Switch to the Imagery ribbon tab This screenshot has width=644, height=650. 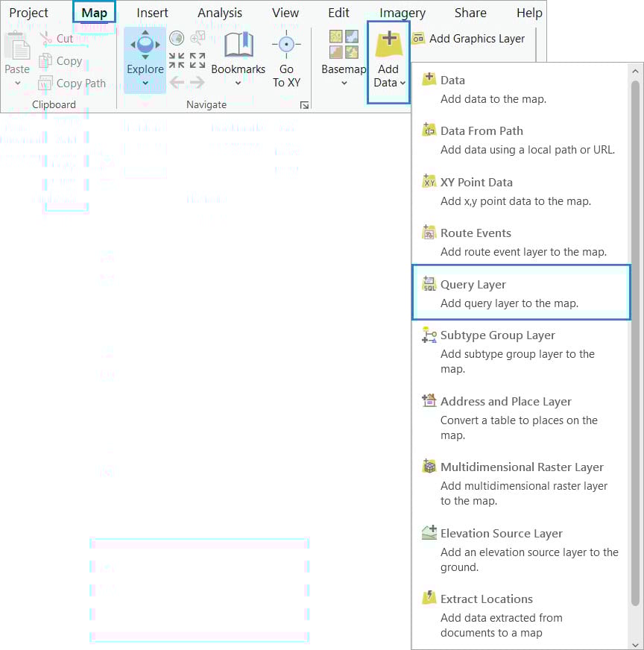point(402,13)
